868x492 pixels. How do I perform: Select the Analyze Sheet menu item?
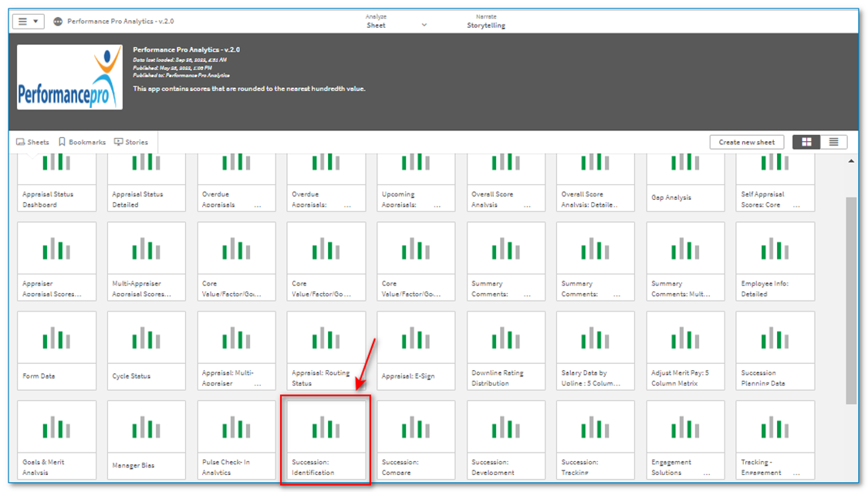pyautogui.click(x=377, y=25)
